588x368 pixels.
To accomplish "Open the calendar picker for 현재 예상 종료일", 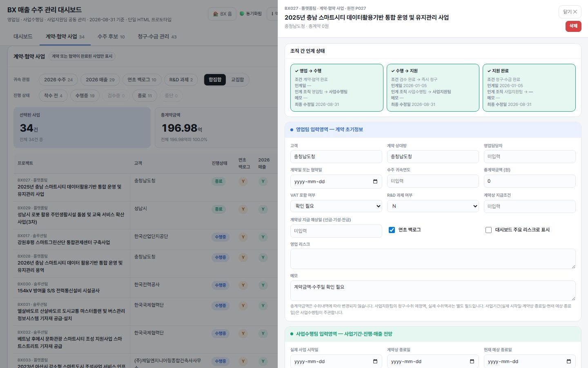I will [569, 361].
